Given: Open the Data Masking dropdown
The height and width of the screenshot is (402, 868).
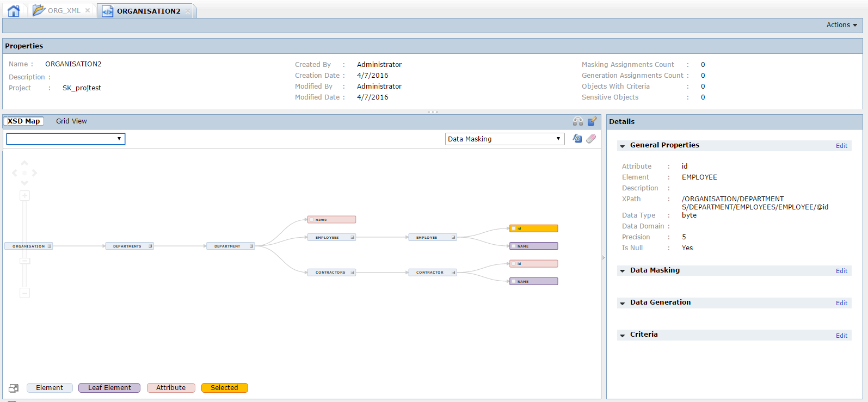Looking at the screenshot, I should tap(504, 139).
